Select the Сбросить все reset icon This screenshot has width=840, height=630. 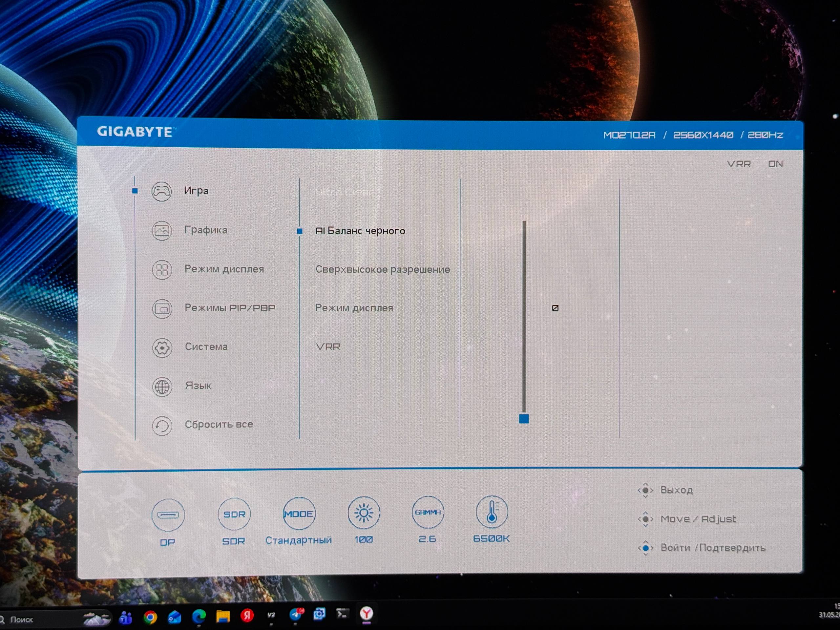162,425
